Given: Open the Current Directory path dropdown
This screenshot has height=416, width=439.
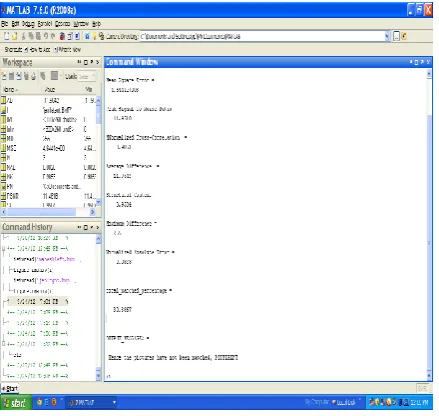Looking at the screenshot, I should coord(387,36).
